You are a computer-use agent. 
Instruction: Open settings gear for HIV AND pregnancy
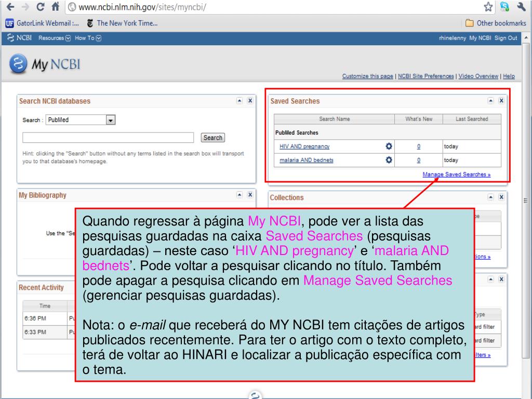pyautogui.click(x=389, y=146)
